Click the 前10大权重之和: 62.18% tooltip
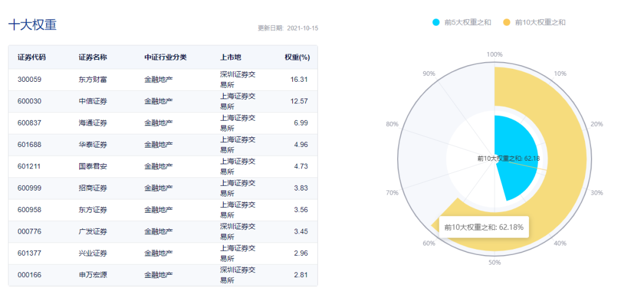Viewport: 644px width, 301px height. click(x=484, y=227)
